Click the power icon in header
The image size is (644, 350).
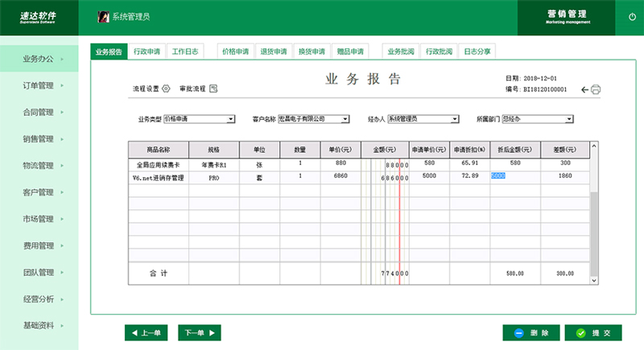coord(632,17)
